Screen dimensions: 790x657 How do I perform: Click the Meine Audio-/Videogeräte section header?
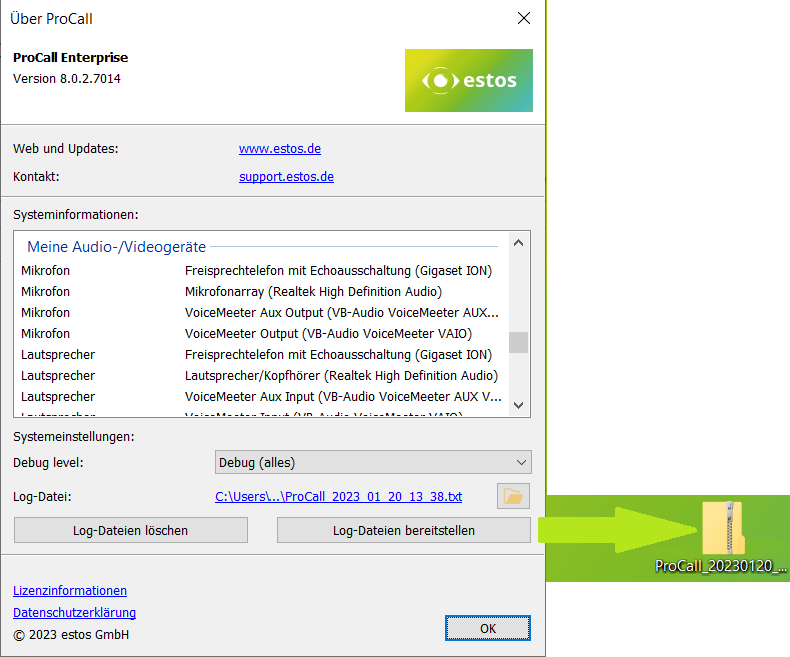116,247
